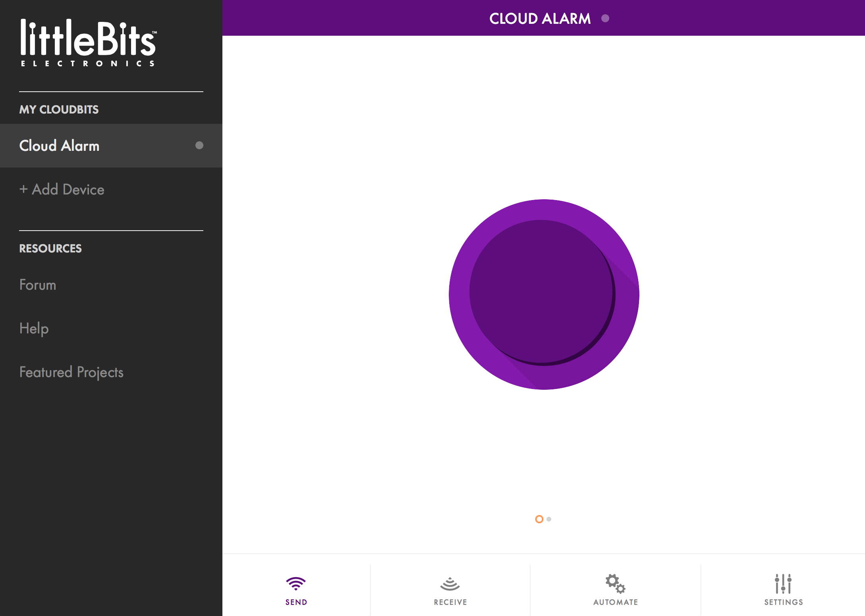Click the Add Device button
865x616 pixels.
pos(61,189)
